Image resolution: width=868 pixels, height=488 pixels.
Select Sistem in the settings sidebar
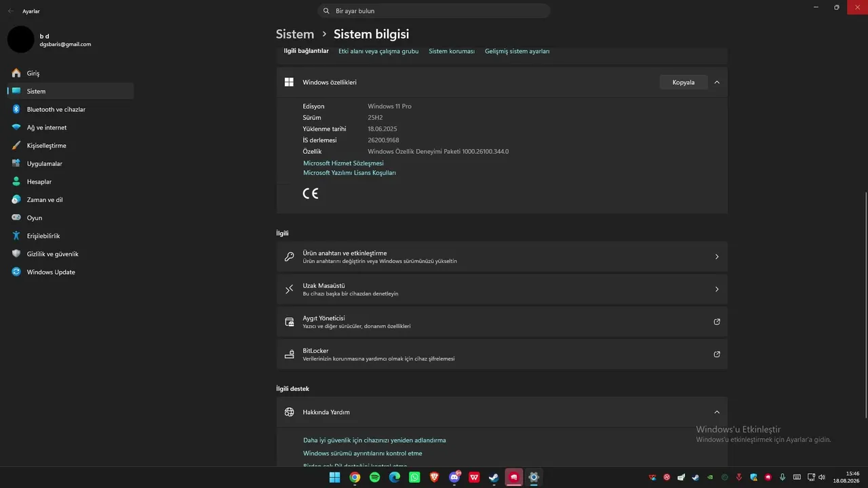(x=71, y=91)
